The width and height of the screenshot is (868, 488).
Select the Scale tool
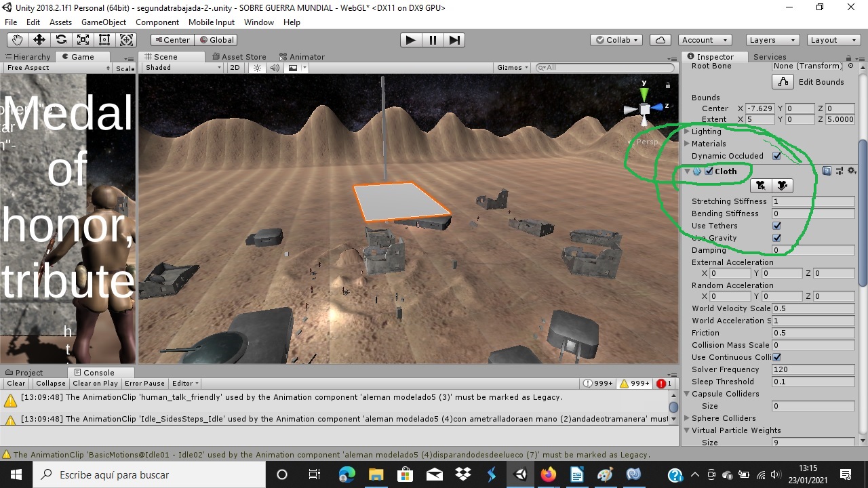click(x=83, y=40)
